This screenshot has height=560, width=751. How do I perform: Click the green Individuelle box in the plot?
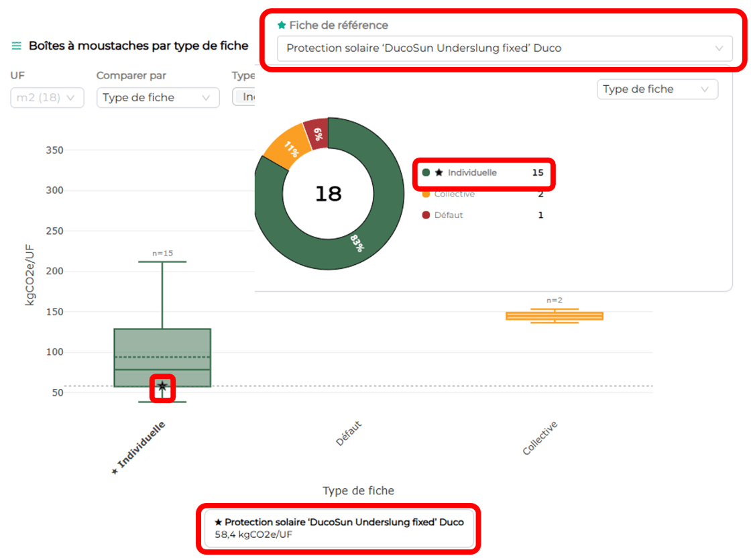tap(162, 357)
